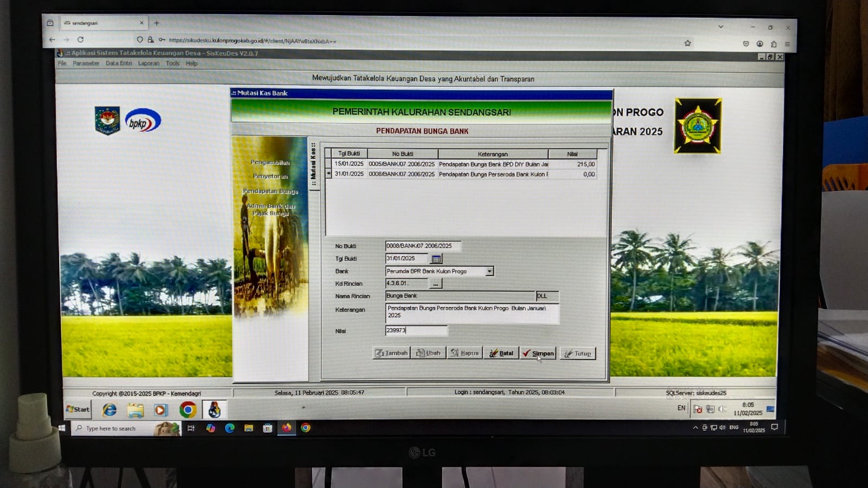Viewport: 868px width, 488px height.
Task: Click the DLL field next to Nama Rincian
Action: point(547,296)
